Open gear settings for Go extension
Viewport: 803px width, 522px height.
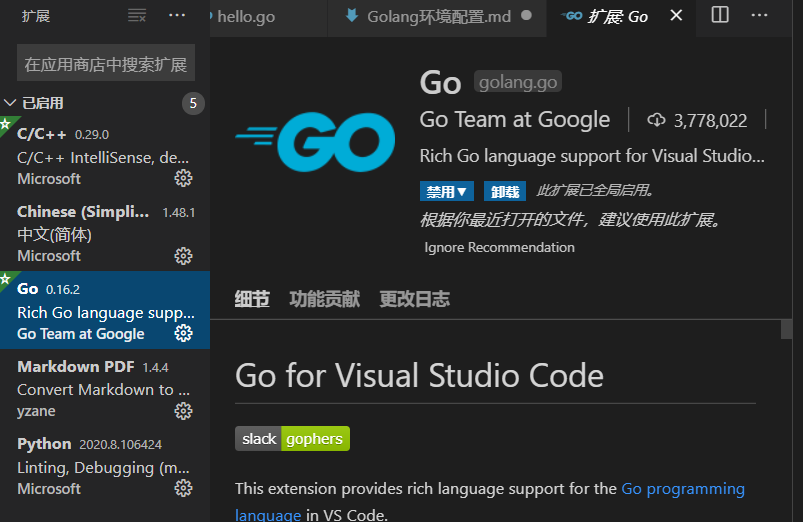pos(183,333)
